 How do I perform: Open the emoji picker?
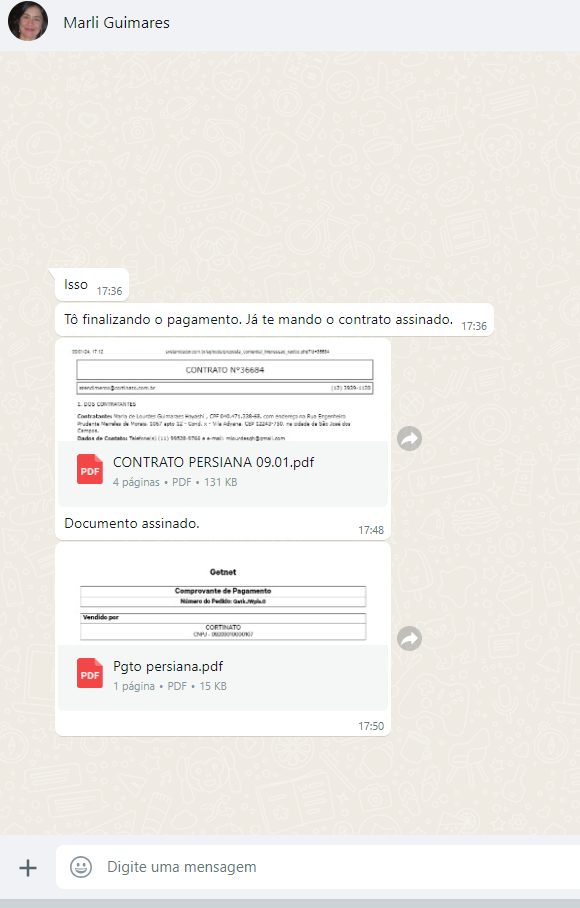pyautogui.click(x=81, y=867)
